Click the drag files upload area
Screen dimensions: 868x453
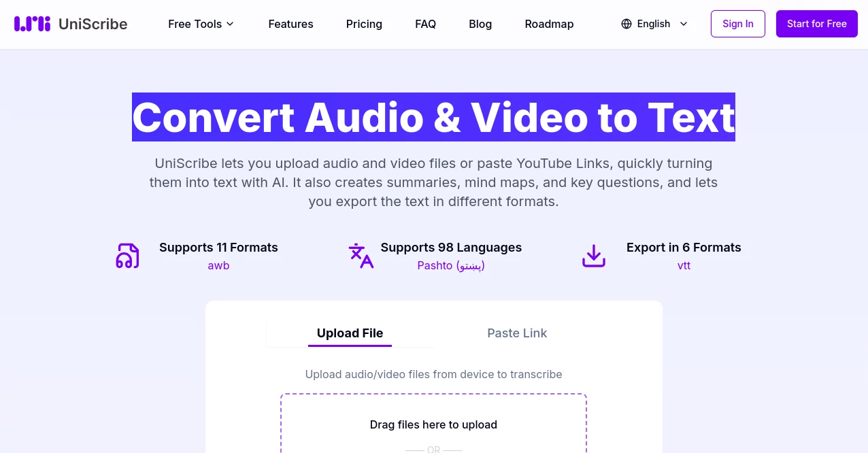(x=433, y=424)
